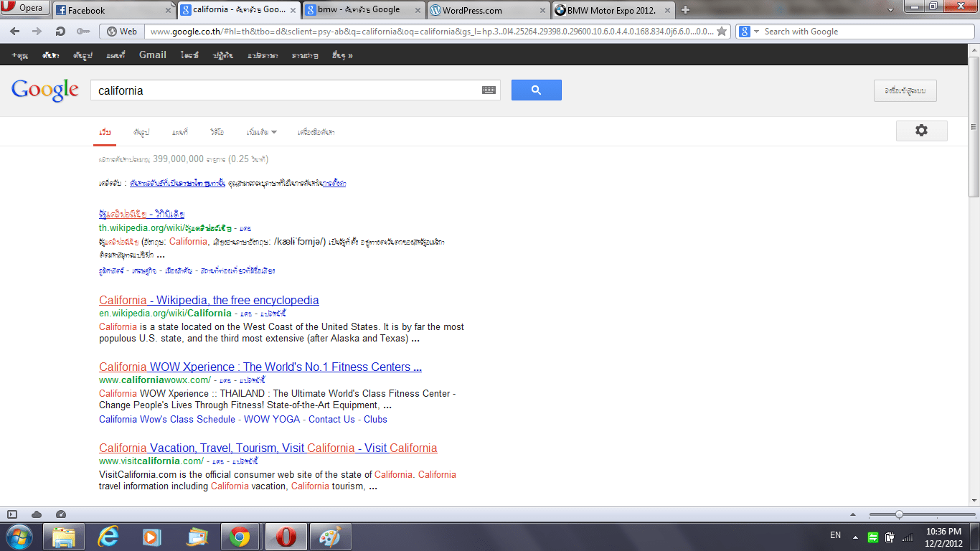Toggle Opera panel icon in status bar
This screenshot has height=551, width=980.
pyautogui.click(x=11, y=514)
